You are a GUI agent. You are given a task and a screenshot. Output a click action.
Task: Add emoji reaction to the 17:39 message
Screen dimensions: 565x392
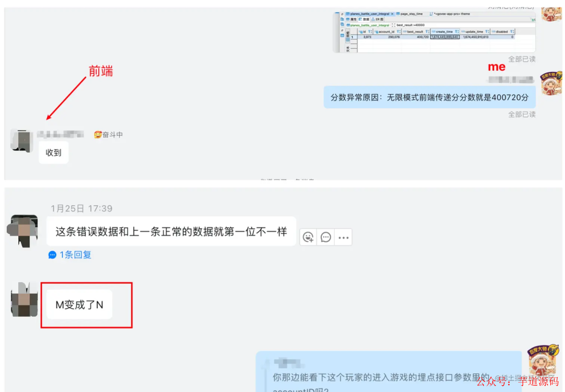308,237
